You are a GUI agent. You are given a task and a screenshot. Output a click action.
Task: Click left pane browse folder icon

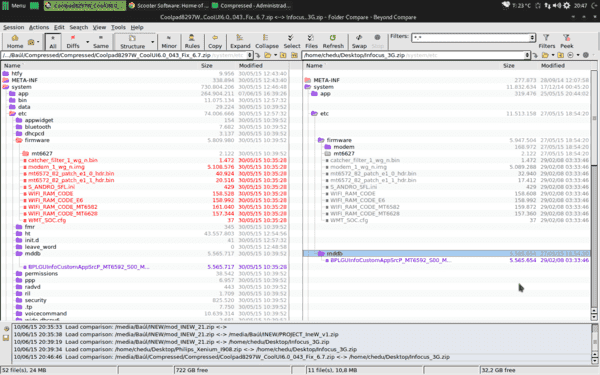point(267,55)
